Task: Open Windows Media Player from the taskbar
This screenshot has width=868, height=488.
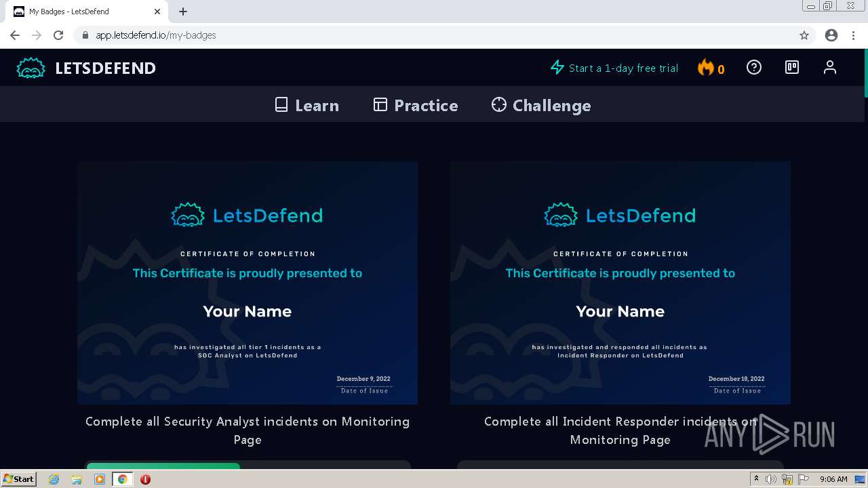Action: point(100,479)
